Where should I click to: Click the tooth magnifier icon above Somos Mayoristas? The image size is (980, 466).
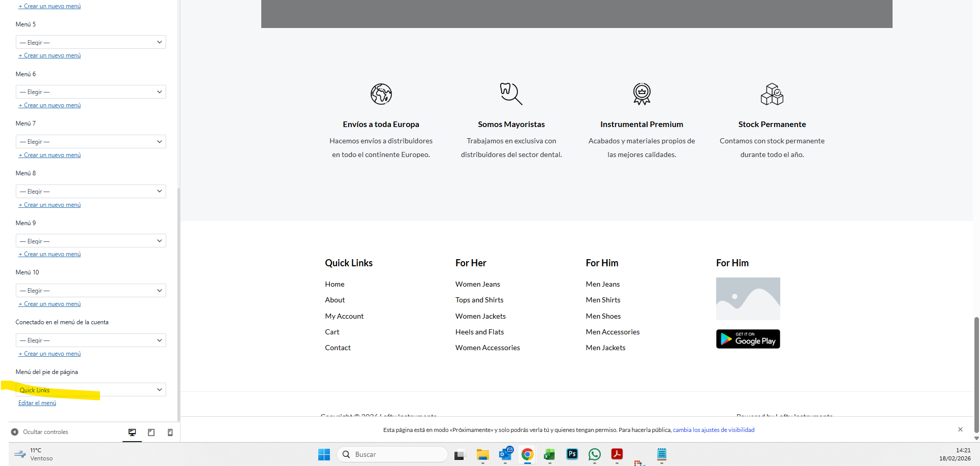[x=511, y=94]
